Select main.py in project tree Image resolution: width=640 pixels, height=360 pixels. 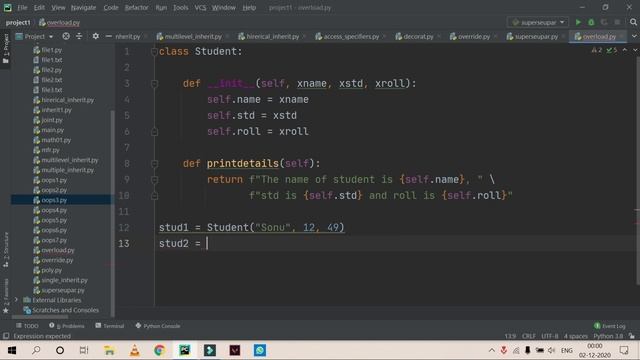pos(52,130)
